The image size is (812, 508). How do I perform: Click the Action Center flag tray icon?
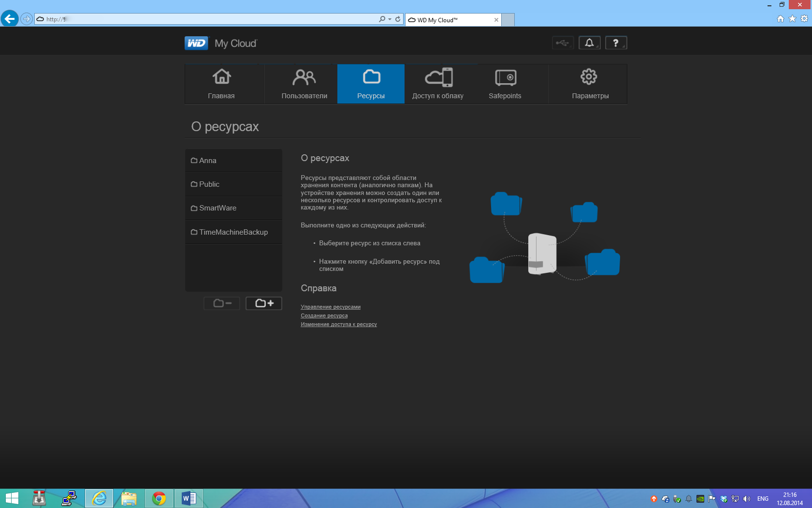712,499
